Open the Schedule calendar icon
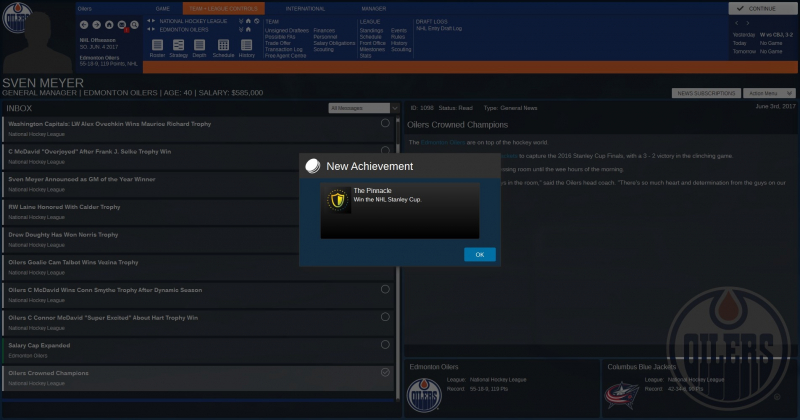 click(223, 45)
